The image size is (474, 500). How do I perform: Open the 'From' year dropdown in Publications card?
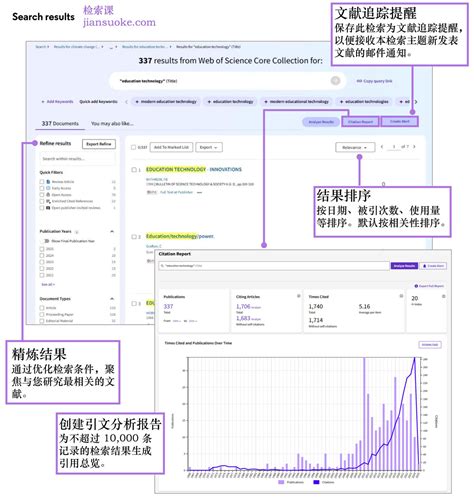pyautogui.click(x=177, y=321)
